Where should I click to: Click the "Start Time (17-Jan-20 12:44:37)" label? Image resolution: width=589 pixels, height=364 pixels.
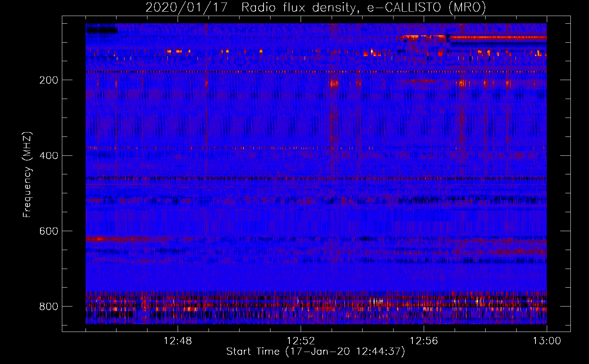click(x=316, y=352)
